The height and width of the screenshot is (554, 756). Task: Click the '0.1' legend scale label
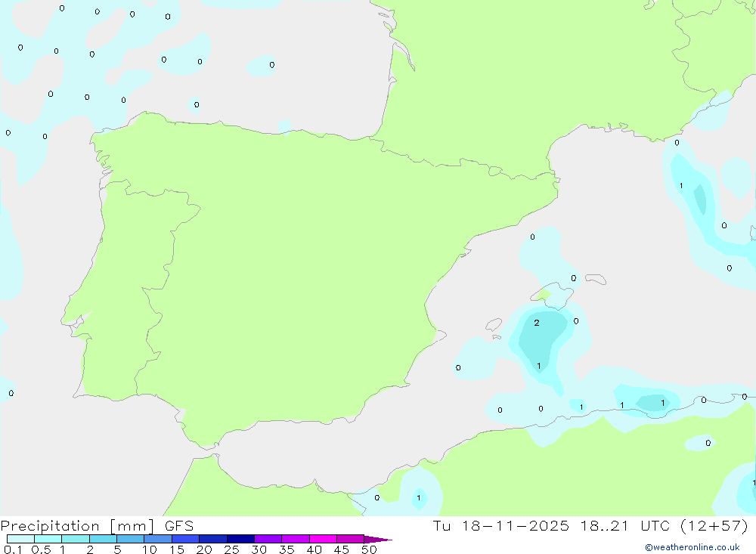point(13,549)
